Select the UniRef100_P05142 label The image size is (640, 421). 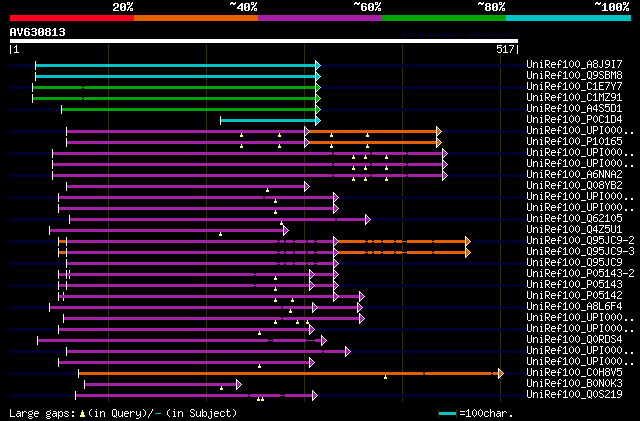pyautogui.click(x=574, y=296)
